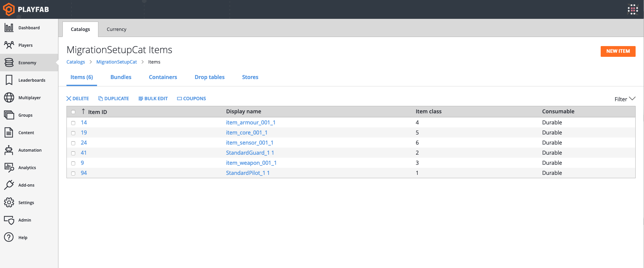The height and width of the screenshot is (268, 644).
Task: Click the Economy coin stack icon
Action: tap(9, 63)
